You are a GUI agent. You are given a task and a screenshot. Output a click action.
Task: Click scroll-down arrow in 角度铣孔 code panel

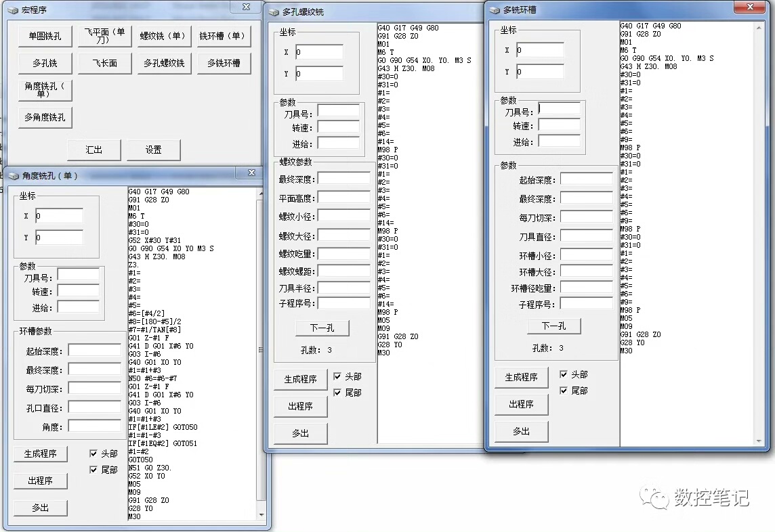point(261,514)
